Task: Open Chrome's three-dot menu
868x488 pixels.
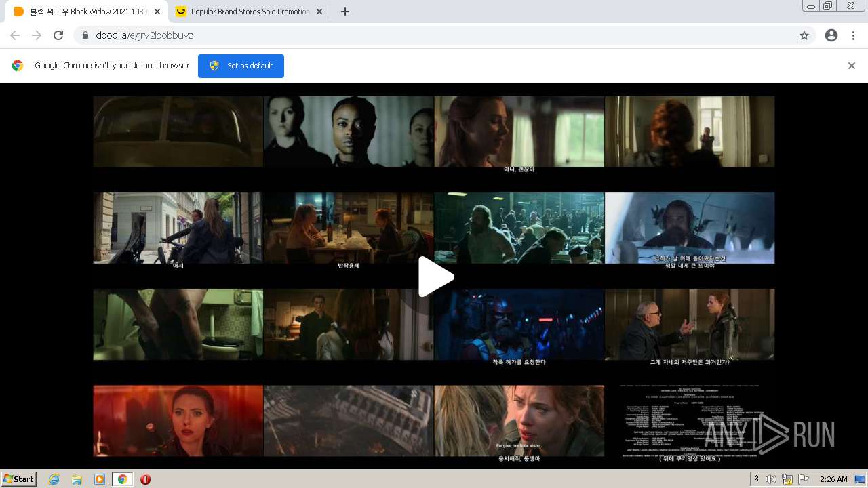Action: [x=853, y=35]
